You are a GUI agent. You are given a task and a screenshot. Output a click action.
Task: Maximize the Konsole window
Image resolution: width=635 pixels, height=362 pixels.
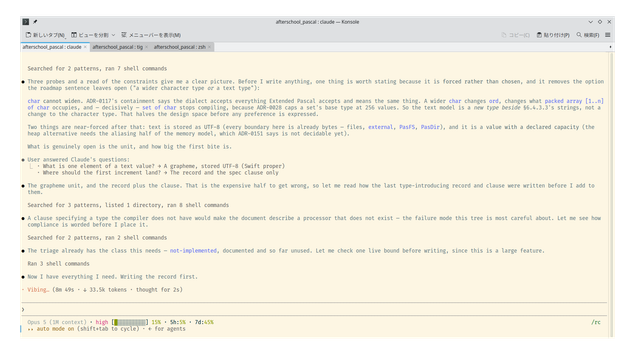600,22
